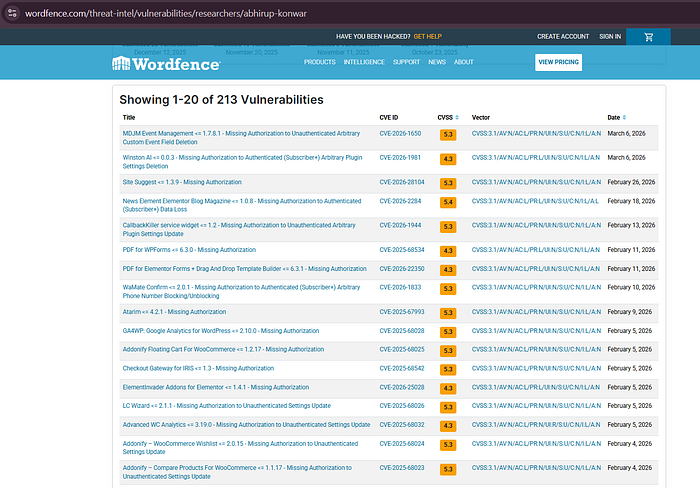
Task: Click 4.3 CVSS badge for Winston AI row
Action: pos(448,159)
